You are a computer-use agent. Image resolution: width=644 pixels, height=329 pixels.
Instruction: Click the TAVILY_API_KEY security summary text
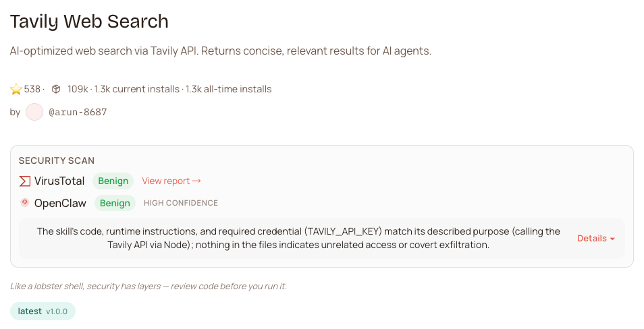coord(298,238)
